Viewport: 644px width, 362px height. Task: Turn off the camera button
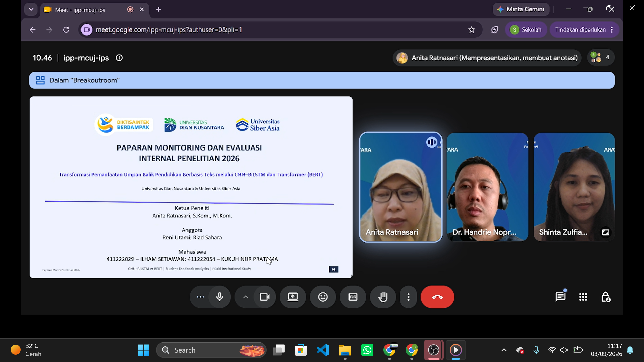(265, 297)
